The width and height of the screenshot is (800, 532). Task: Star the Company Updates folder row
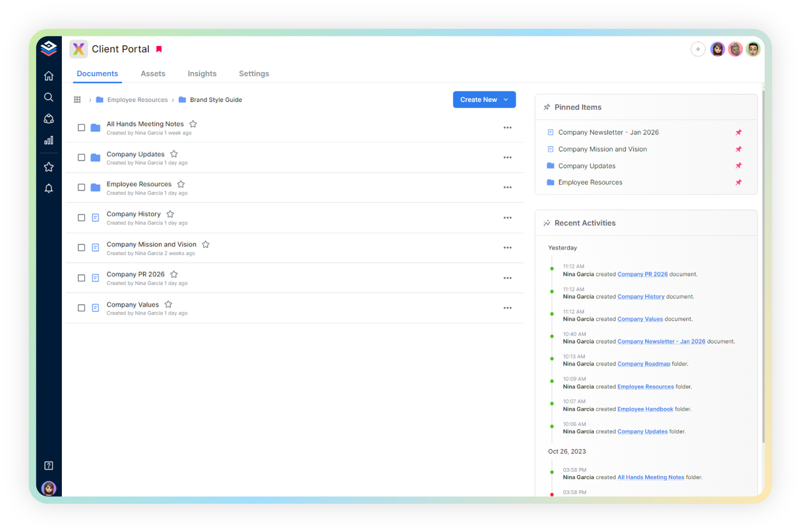point(174,154)
